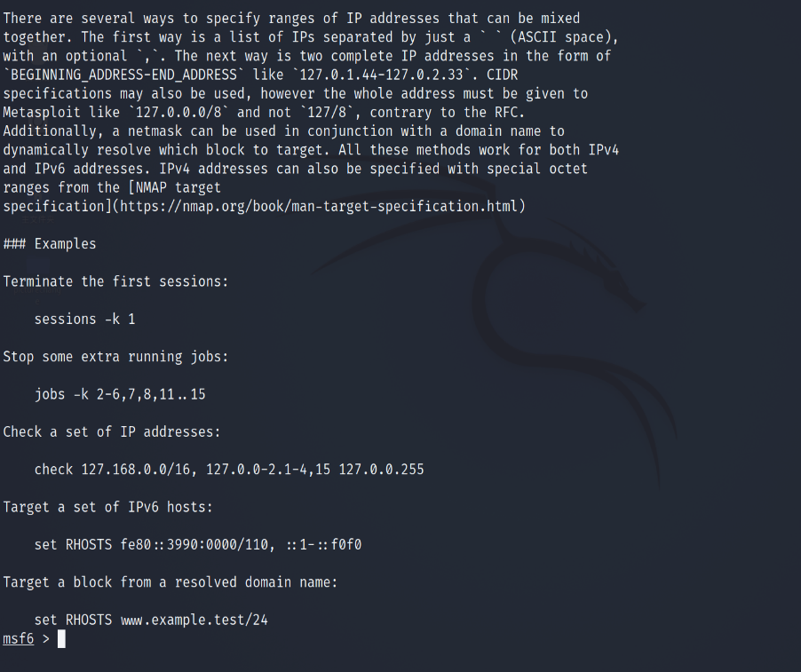
Task: Select the 'Check a set of IP addresses:' line
Action: (112, 432)
